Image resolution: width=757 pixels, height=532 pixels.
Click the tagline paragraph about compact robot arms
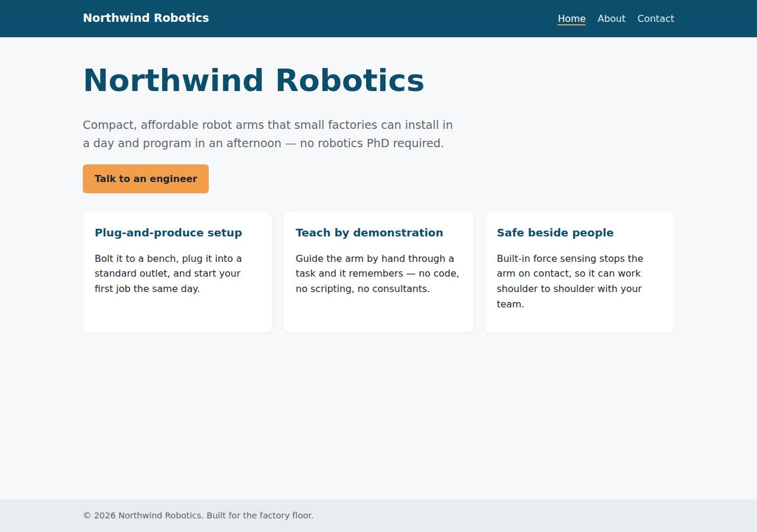(x=268, y=134)
